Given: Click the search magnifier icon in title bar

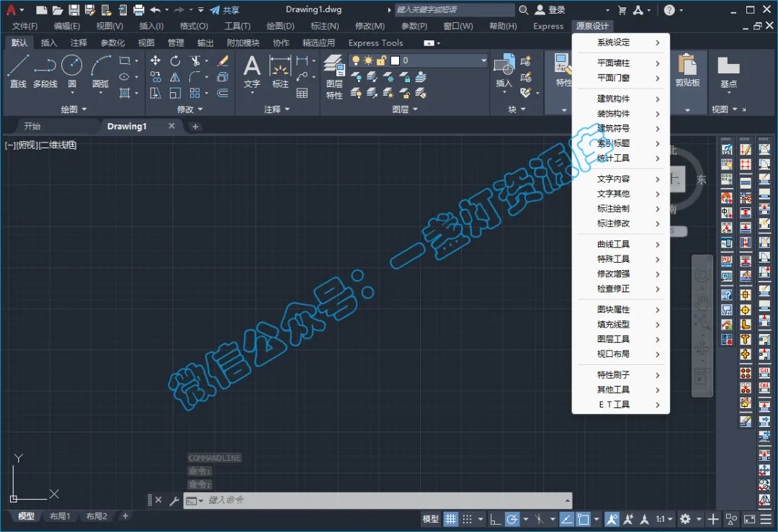Looking at the screenshot, I should pyautogui.click(x=524, y=9).
